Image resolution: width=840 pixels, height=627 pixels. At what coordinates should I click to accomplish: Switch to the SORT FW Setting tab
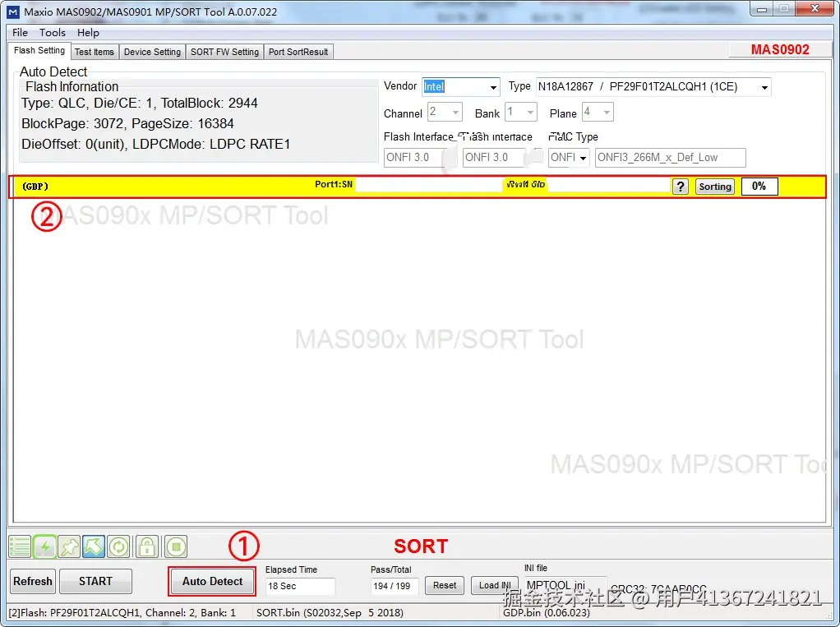224,52
